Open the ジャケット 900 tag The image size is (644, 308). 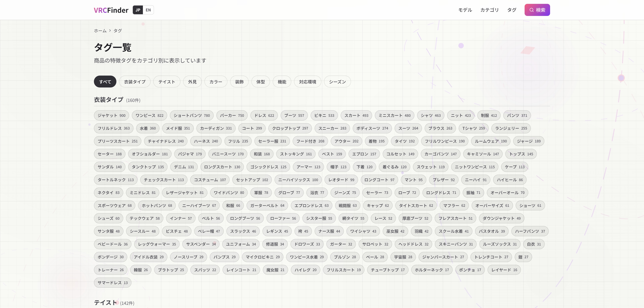pos(112,115)
